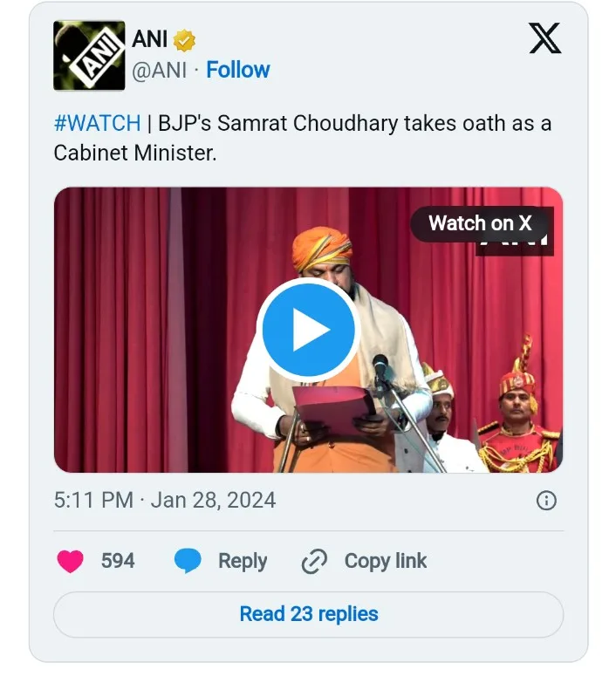Select the Reply text label
This screenshot has height=676, width=616.
[243, 561]
